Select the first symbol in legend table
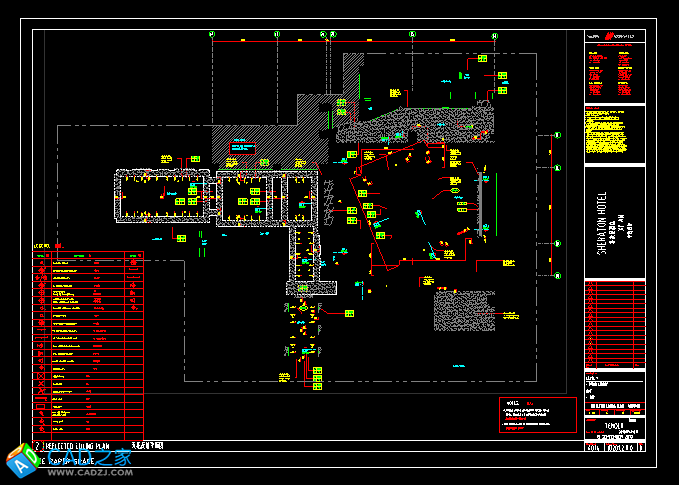The width and height of the screenshot is (679, 485). [x=39, y=264]
